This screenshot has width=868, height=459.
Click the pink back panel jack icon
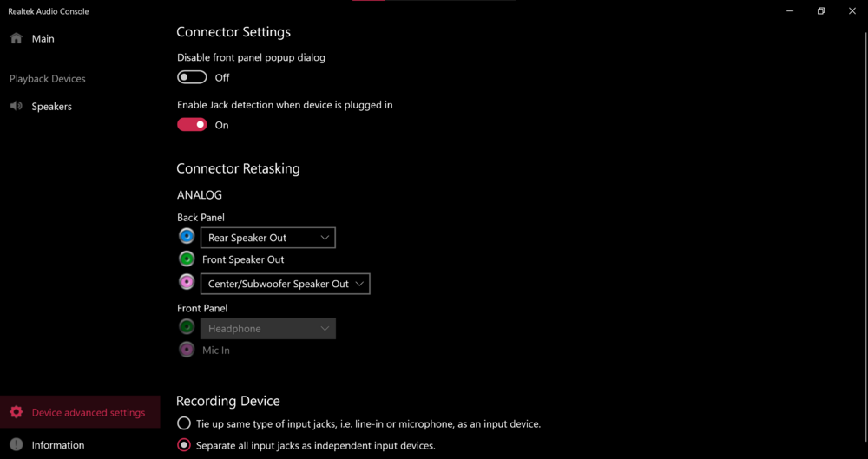click(x=187, y=283)
